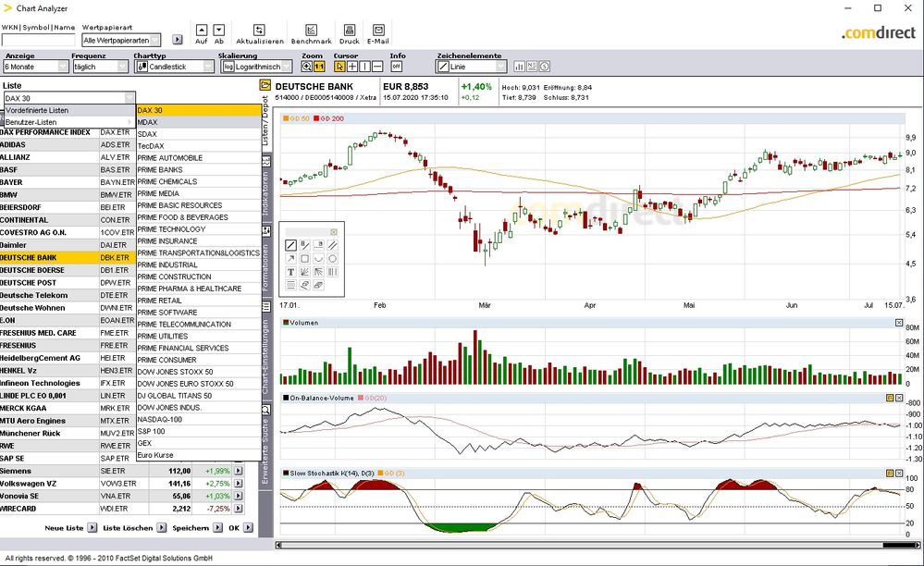Select the text tool in drawing palette
The width and height of the screenshot is (924, 566).
pos(290,272)
